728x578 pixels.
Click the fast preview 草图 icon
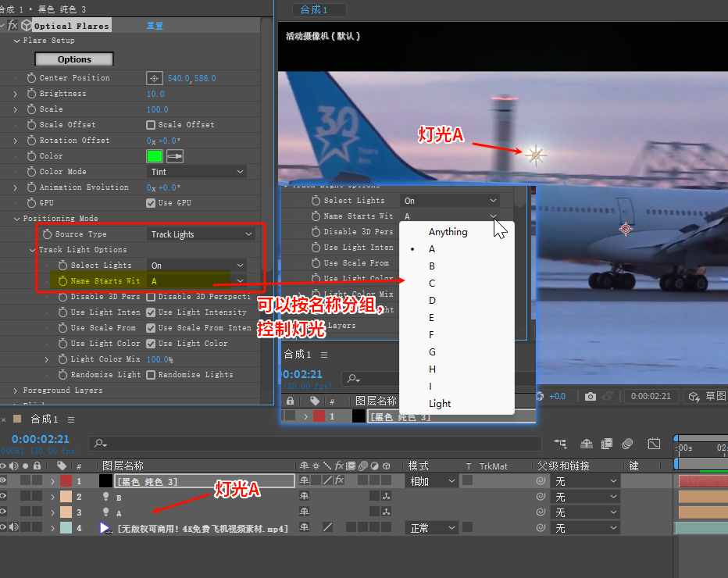pos(694,397)
